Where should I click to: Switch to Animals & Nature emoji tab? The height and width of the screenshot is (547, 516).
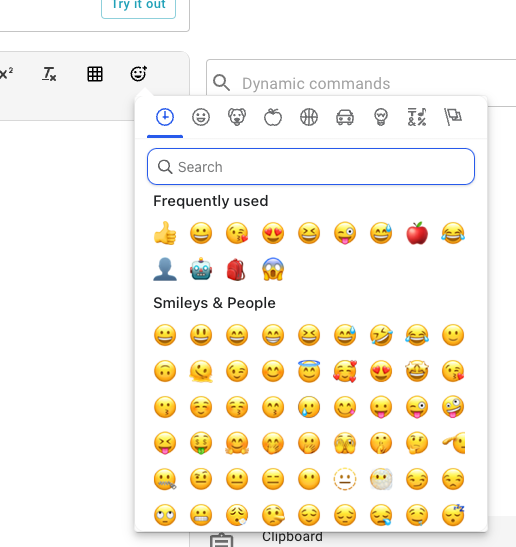(x=237, y=117)
